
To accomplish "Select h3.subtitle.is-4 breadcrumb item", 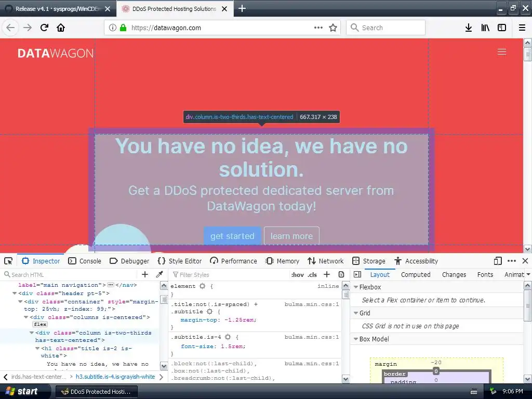I will coord(115,377).
